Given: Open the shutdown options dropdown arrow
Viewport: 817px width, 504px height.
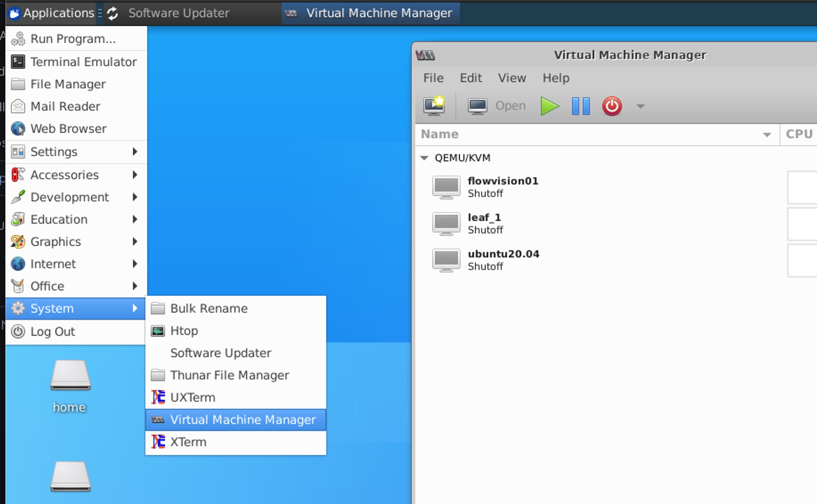Looking at the screenshot, I should 640,106.
